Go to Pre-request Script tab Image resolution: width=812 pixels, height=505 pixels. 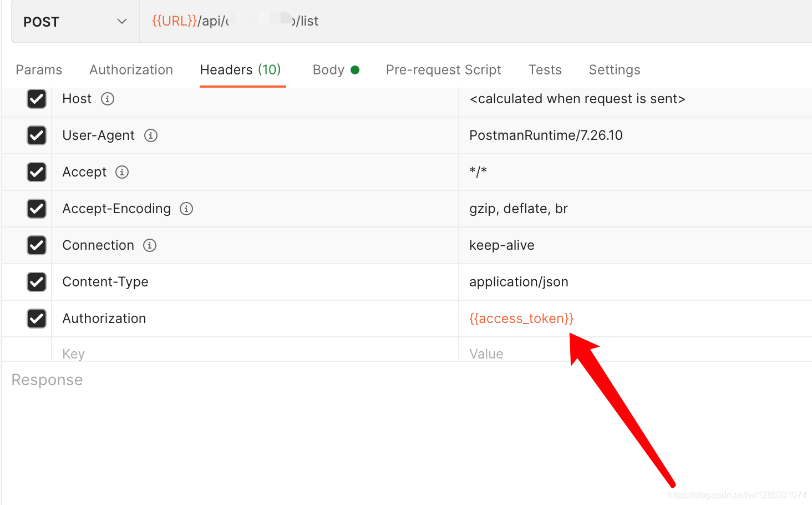point(444,70)
